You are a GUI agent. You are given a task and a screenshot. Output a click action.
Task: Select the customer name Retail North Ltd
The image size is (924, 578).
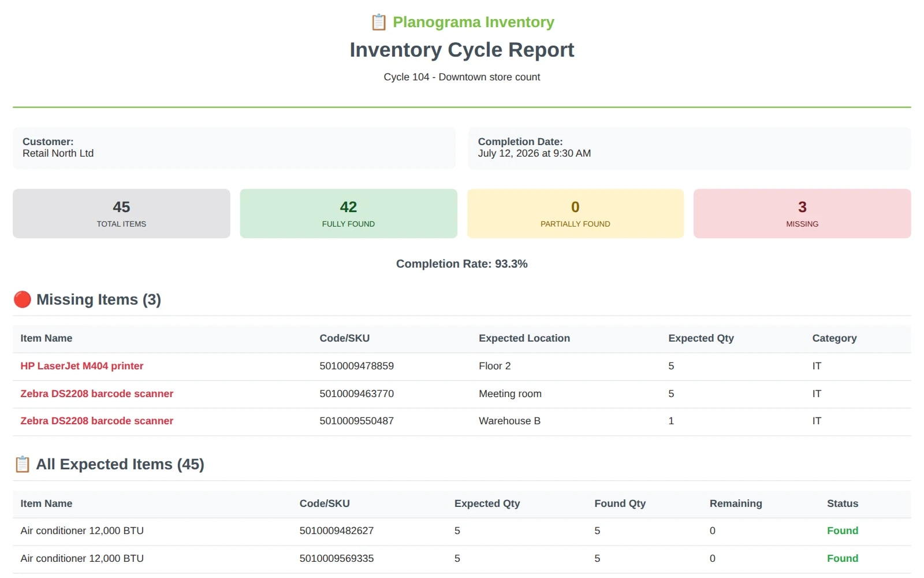[58, 153]
